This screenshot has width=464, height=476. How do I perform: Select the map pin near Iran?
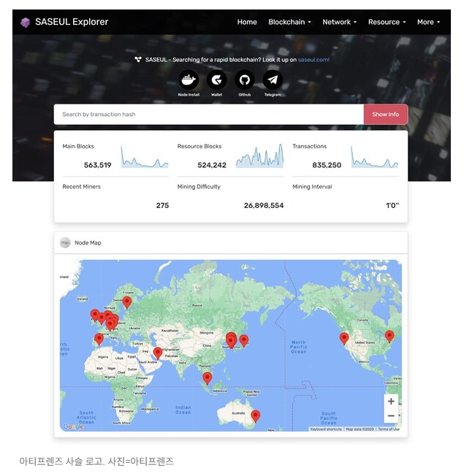(158, 353)
